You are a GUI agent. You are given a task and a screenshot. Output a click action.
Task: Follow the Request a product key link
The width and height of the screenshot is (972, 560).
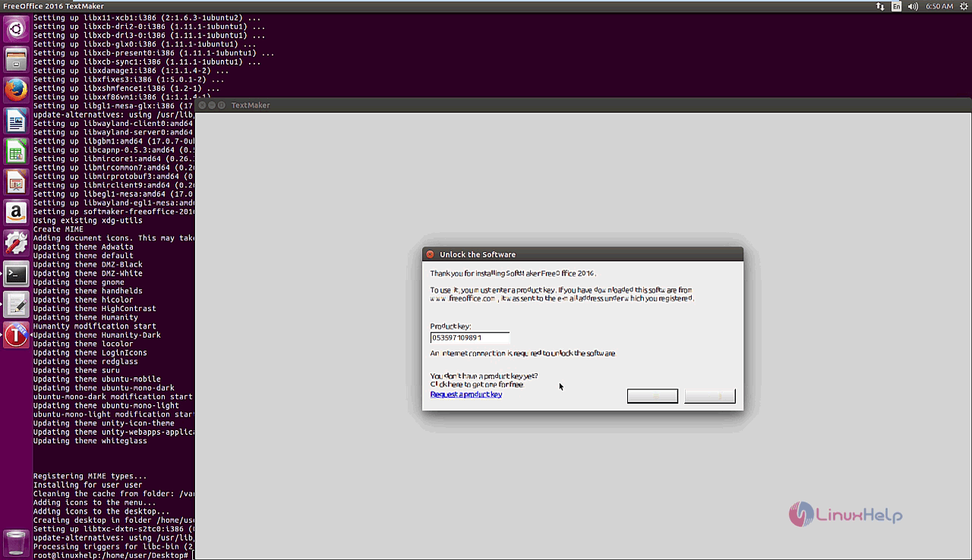coord(466,395)
